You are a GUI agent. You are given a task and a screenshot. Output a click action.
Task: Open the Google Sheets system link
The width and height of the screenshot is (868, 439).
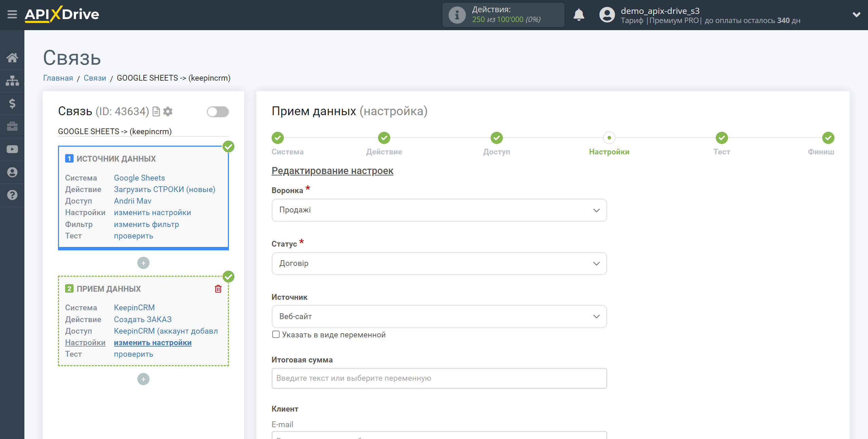click(x=139, y=178)
